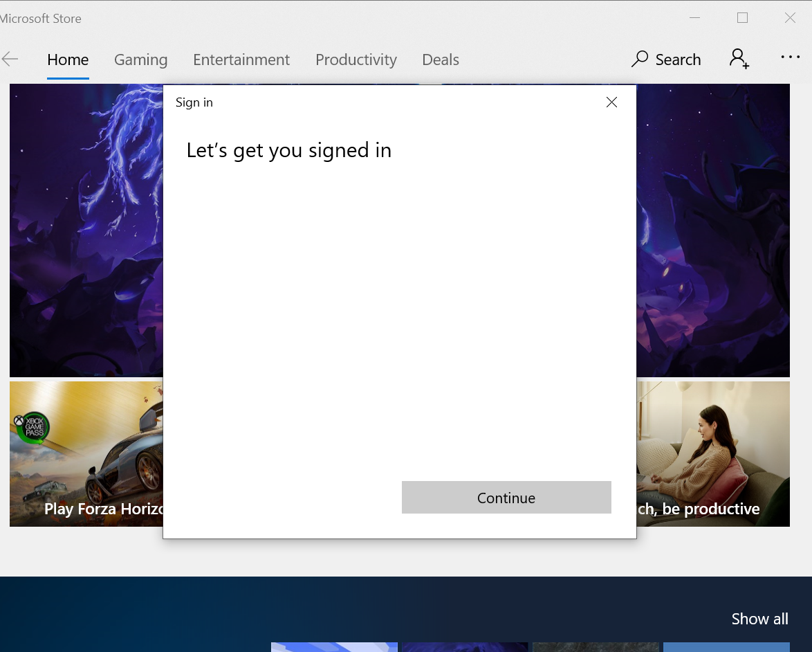Open the account sign-in person icon
Image resolution: width=812 pixels, height=652 pixels.
coord(739,59)
